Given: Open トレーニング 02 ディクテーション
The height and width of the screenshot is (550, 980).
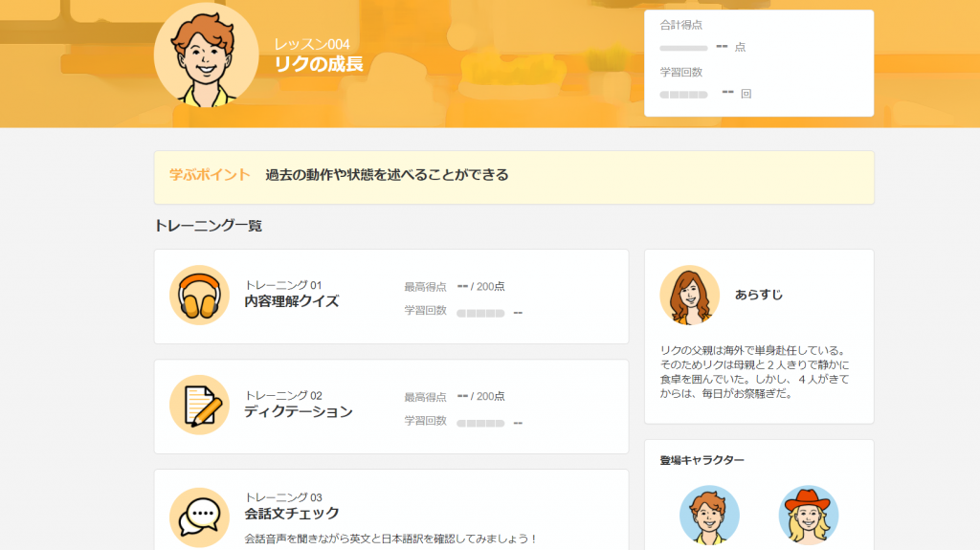Looking at the screenshot, I should 391,407.
